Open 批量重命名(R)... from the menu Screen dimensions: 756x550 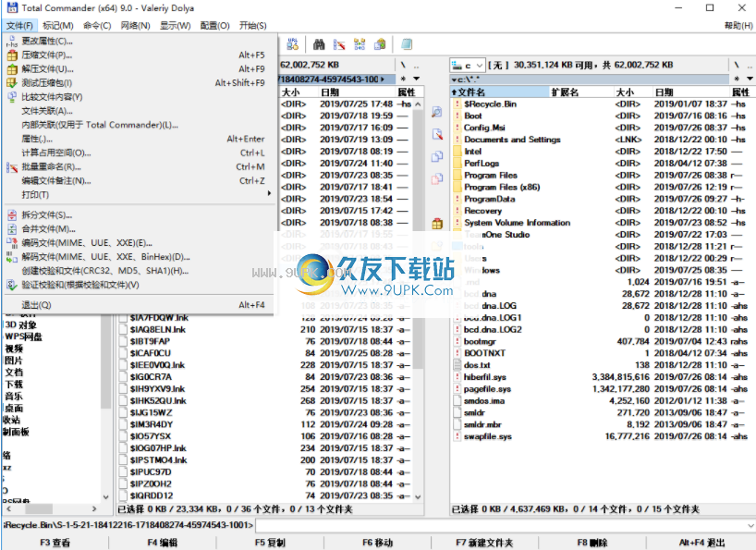coord(140,166)
